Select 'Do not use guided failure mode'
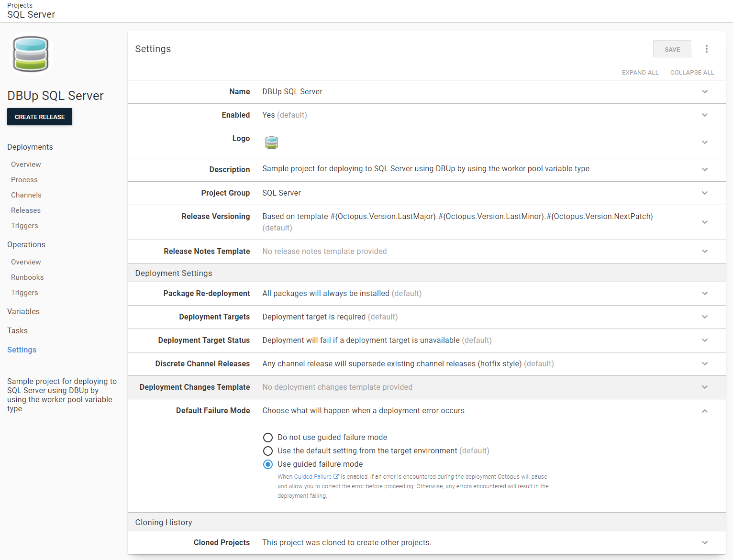The image size is (733, 560). 268,438
